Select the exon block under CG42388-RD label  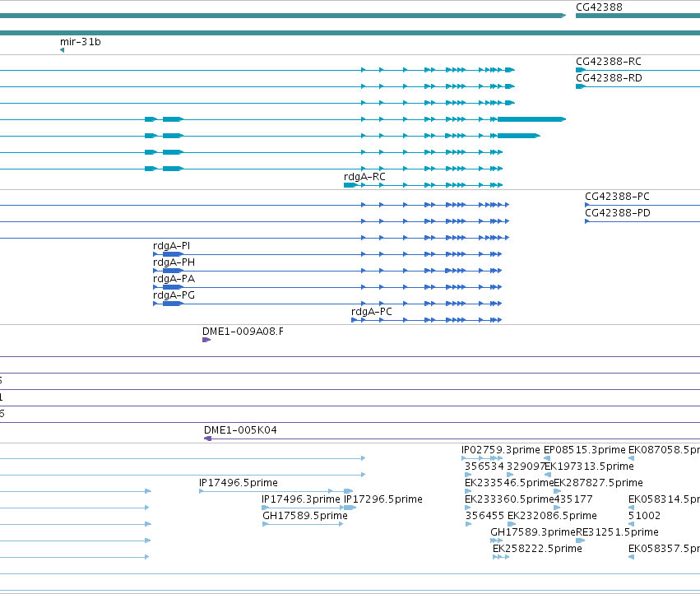pyautogui.click(x=581, y=86)
